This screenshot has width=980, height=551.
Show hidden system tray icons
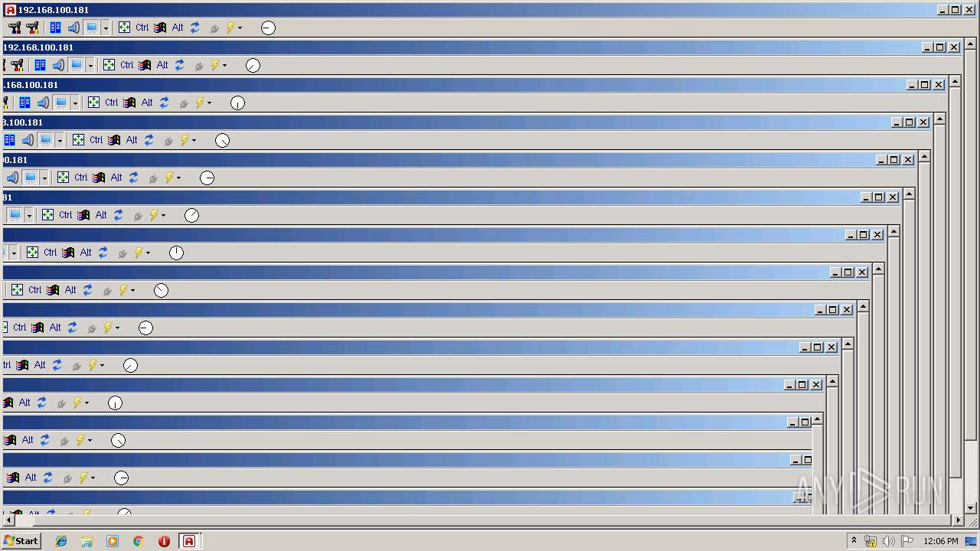[854, 541]
